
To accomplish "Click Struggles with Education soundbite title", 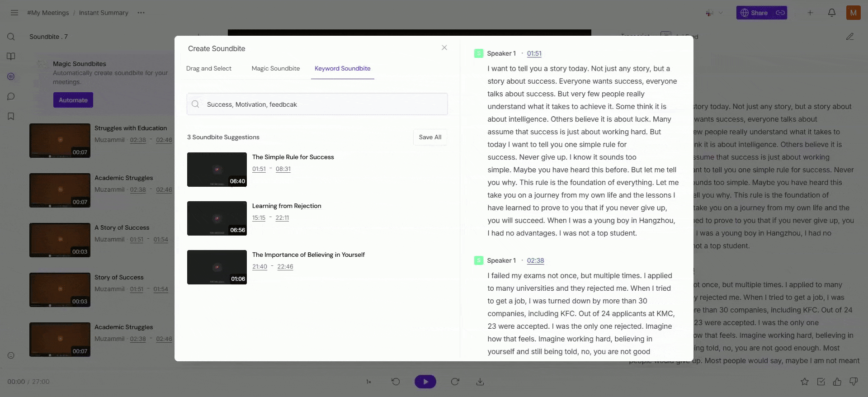I will click(131, 128).
